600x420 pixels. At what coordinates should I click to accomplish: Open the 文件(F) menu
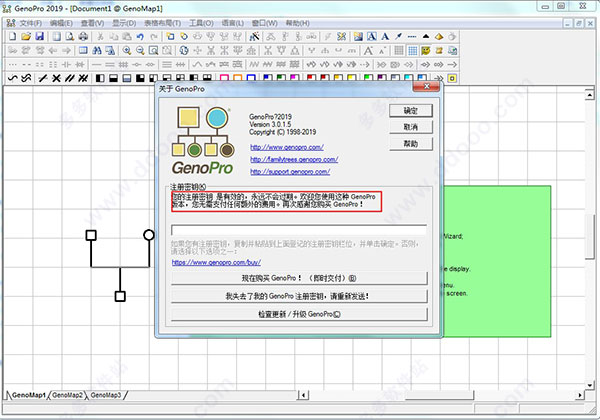pyautogui.click(x=31, y=23)
